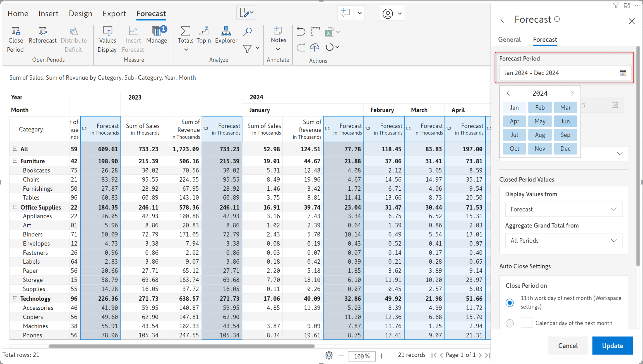Select 11th work day radio option
The width and height of the screenshot is (643, 364).
click(510, 302)
